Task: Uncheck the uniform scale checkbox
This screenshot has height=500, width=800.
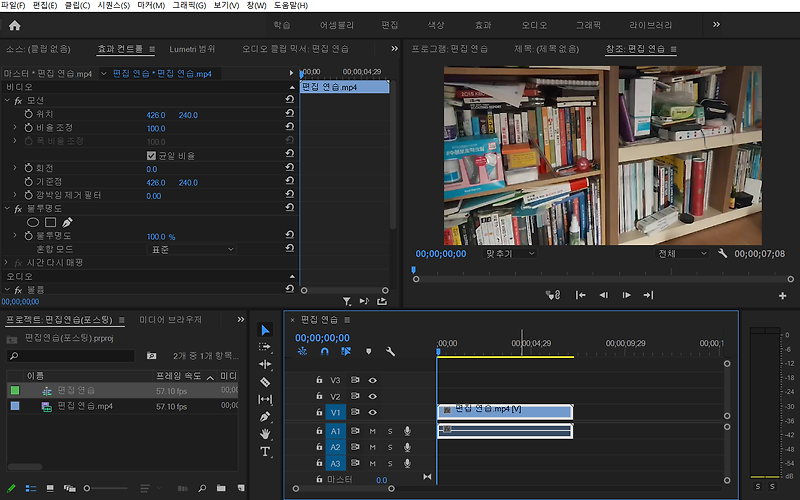Action: coord(151,156)
